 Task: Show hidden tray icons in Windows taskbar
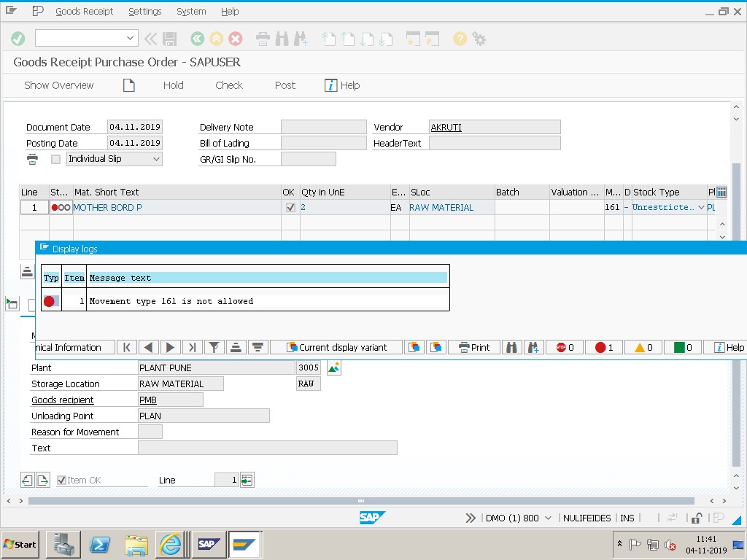click(x=619, y=543)
